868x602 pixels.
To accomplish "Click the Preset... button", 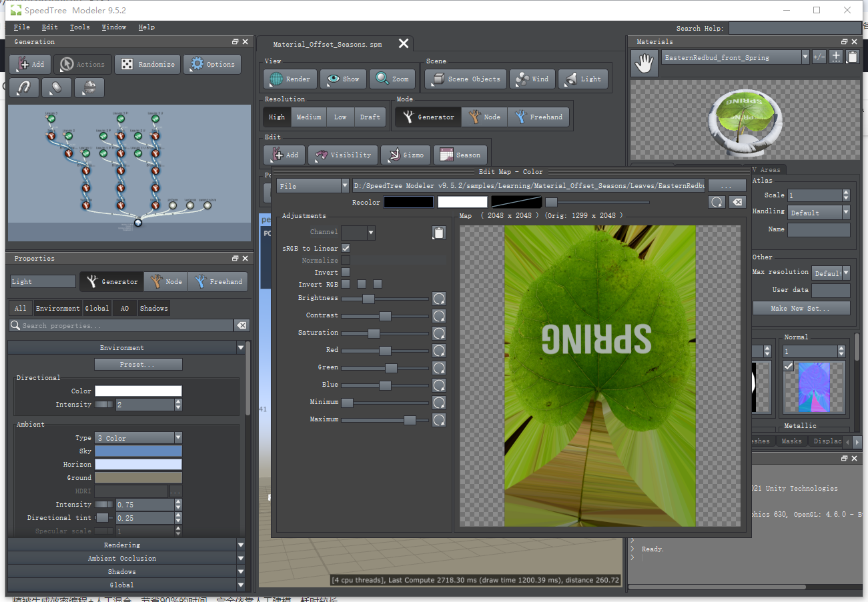I will (138, 365).
